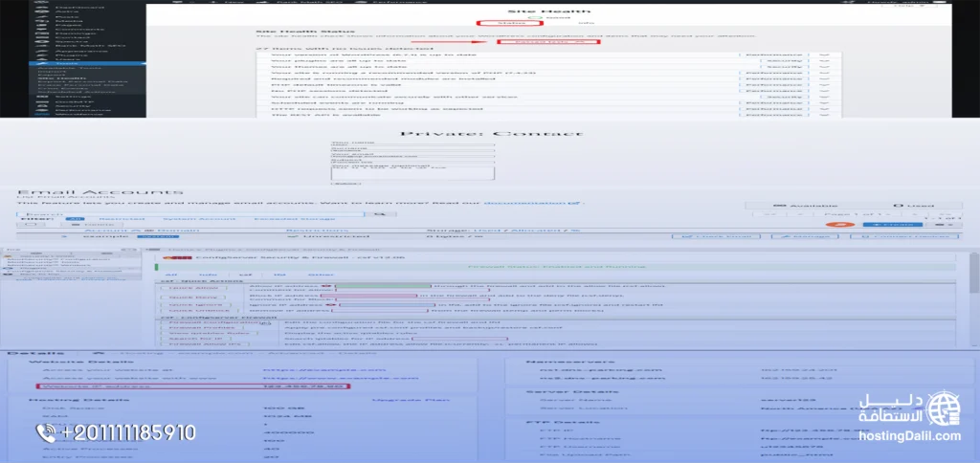Open the Info tab in ConfigServer Firewall
980x463 pixels.
(x=208, y=275)
